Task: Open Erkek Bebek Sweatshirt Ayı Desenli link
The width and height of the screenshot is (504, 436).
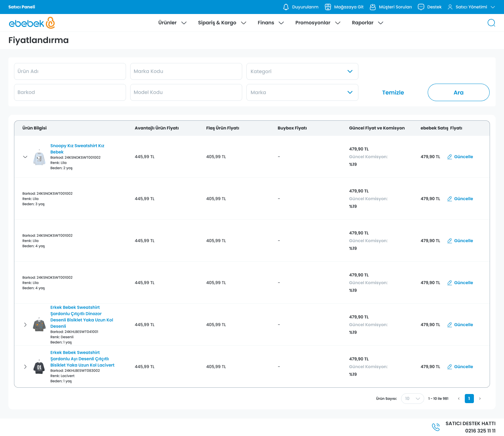Action: pyautogui.click(x=82, y=359)
